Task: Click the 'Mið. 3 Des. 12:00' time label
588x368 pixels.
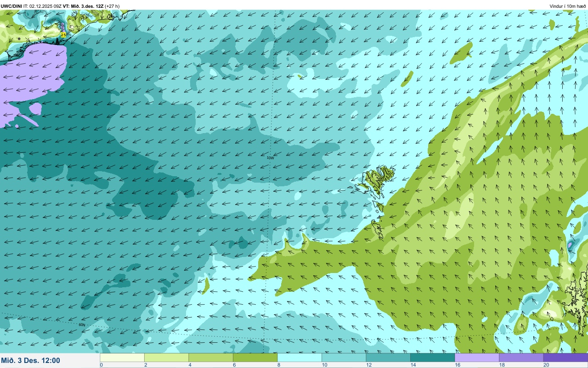Action: pos(31,360)
